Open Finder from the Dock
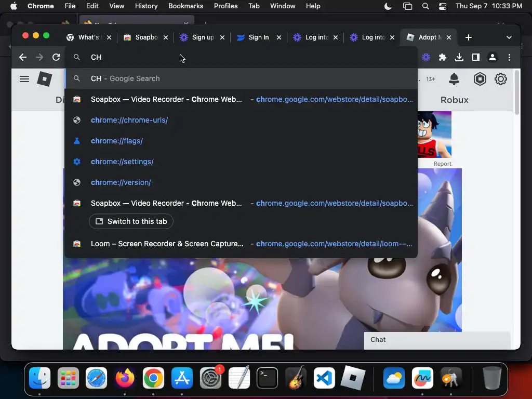 tap(39, 378)
